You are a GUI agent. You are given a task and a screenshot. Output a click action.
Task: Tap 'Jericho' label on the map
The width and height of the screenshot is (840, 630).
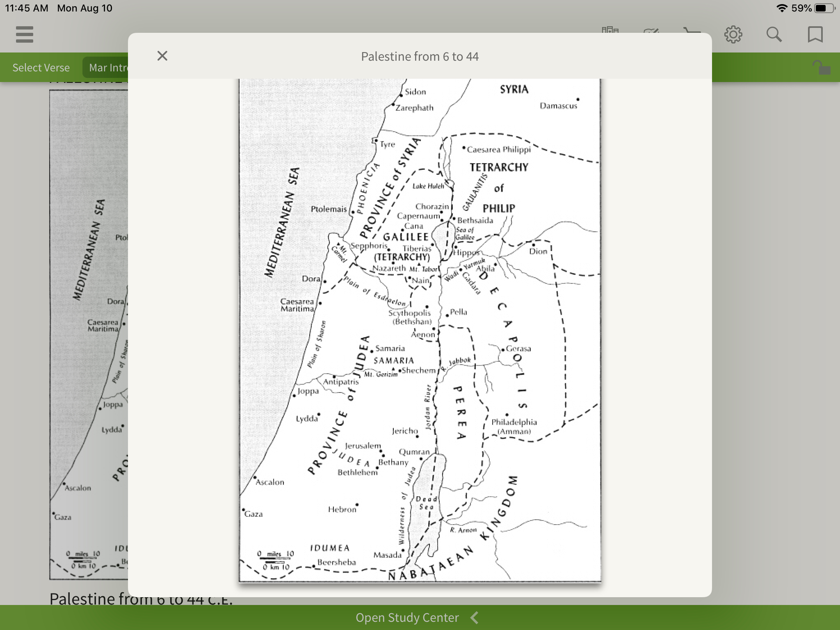(x=404, y=431)
